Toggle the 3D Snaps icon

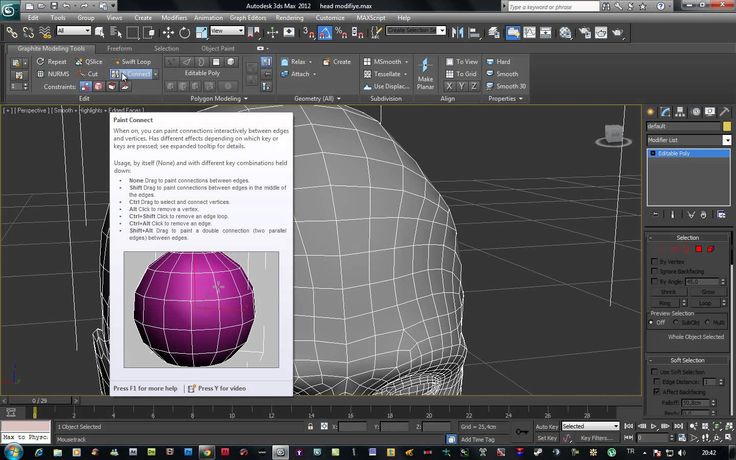coord(308,32)
